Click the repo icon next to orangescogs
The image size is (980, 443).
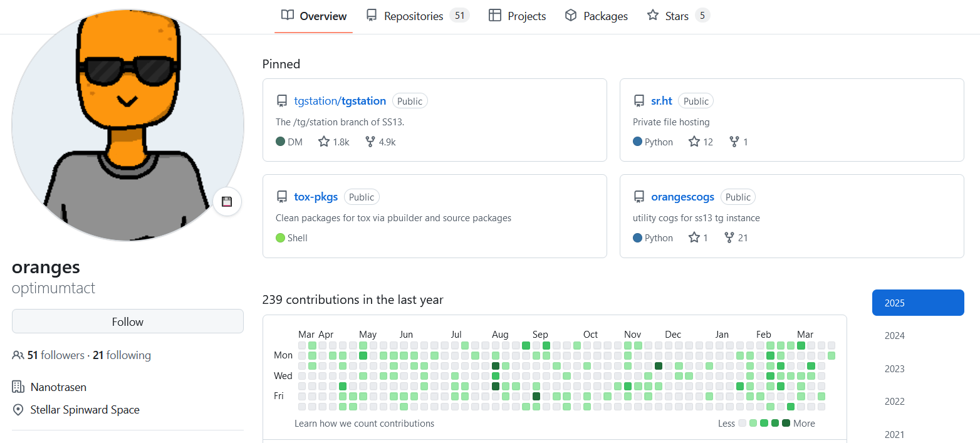pos(639,197)
